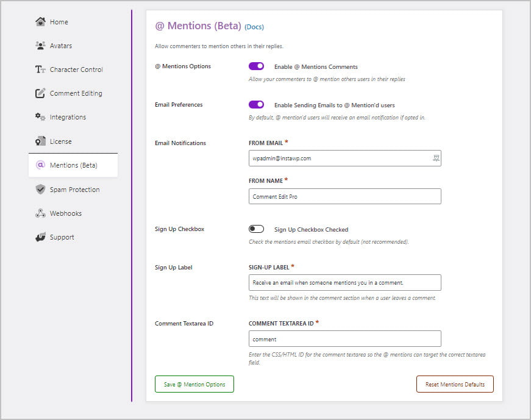531x420 pixels.
Task: Disable the Enable @ Mentions Comments toggle
Action: pos(256,66)
